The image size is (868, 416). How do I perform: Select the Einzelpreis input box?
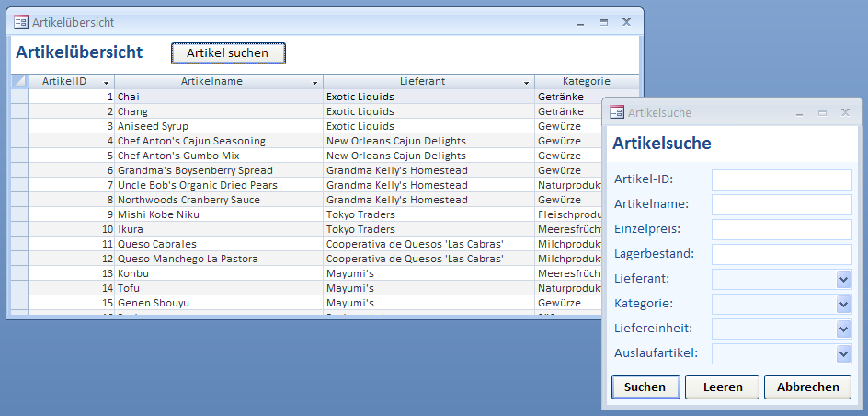point(781,229)
